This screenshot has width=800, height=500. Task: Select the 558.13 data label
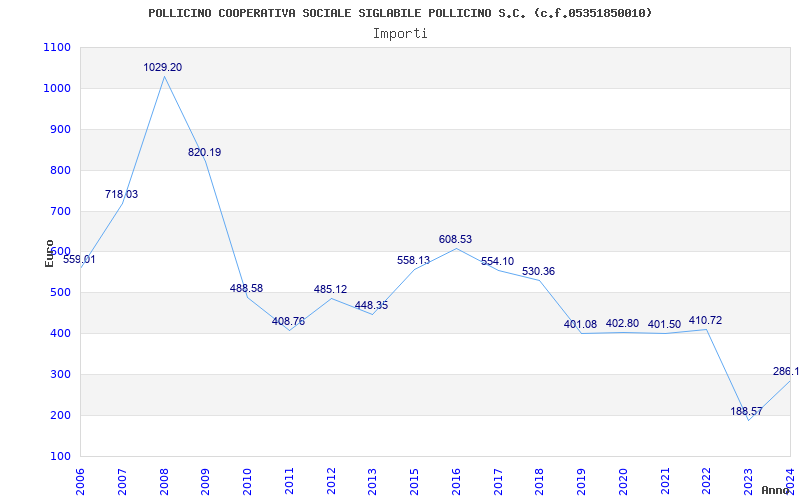(x=413, y=260)
